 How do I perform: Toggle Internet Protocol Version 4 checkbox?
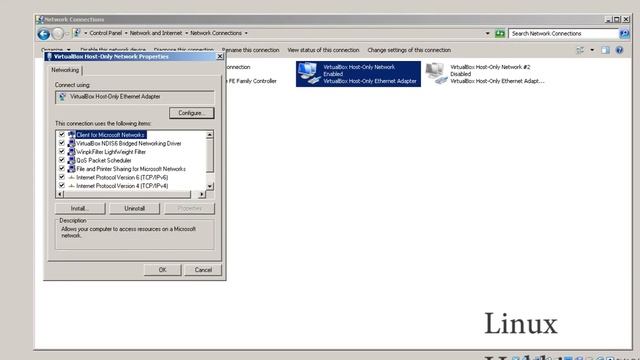pyautogui.click(x=62, y=185)
